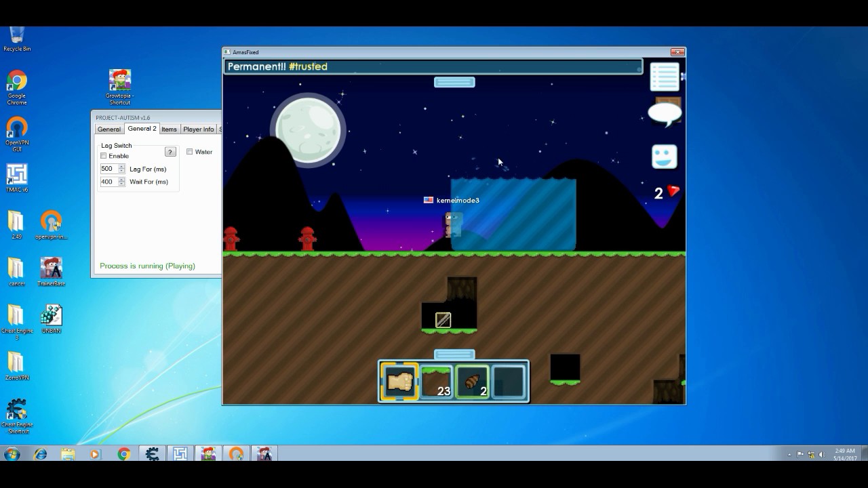Open the TMAC v6 desktop shortcut
The height and width of the screenshot is (488, 868).
click(x=17, y=178)
